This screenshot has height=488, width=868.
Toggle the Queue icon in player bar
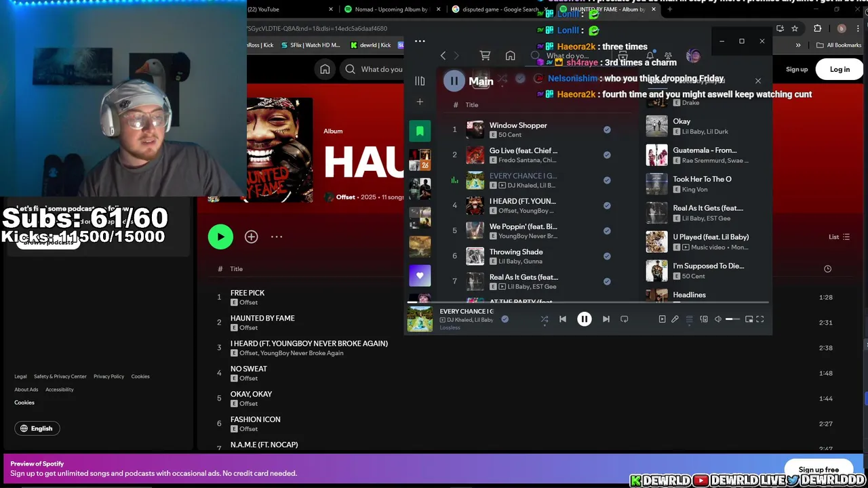coord(689,319)
